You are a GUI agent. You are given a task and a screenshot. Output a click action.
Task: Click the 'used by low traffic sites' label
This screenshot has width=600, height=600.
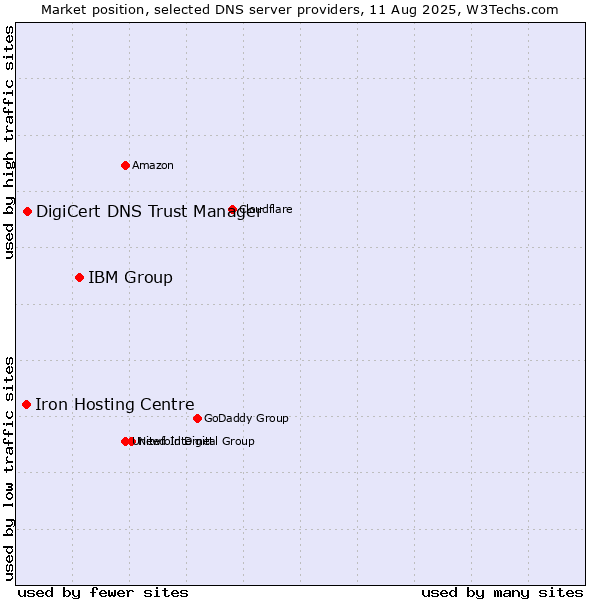pyautogui.click(x=8, y=469)
